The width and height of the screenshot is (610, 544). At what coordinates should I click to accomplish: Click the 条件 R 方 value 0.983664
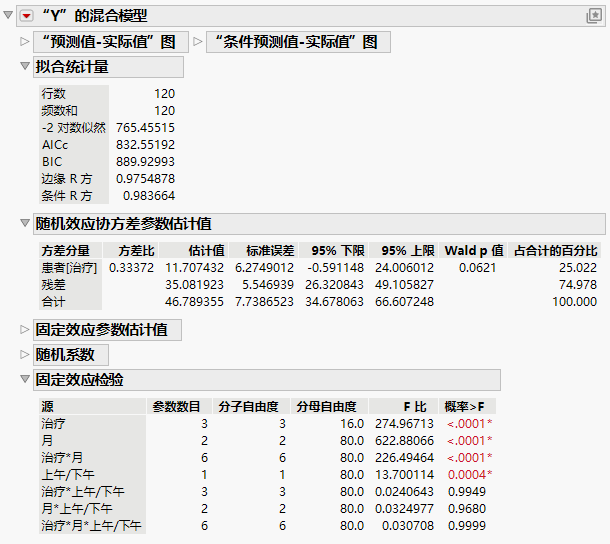point(149,196)
